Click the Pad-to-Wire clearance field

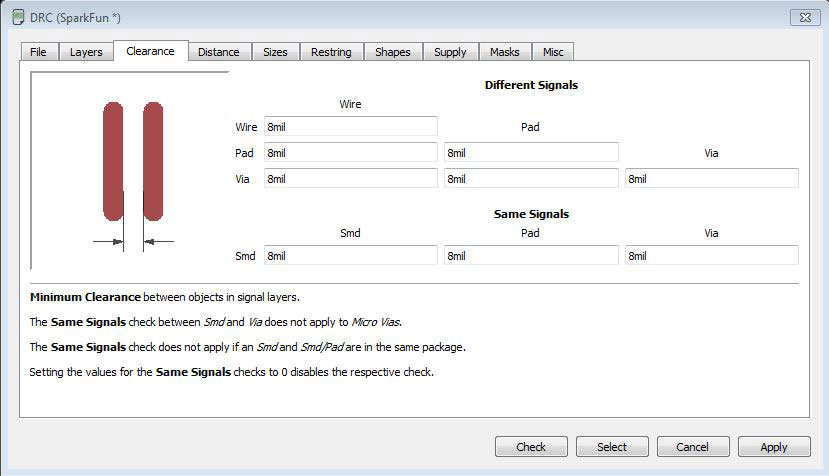click(x=351, y=153)
